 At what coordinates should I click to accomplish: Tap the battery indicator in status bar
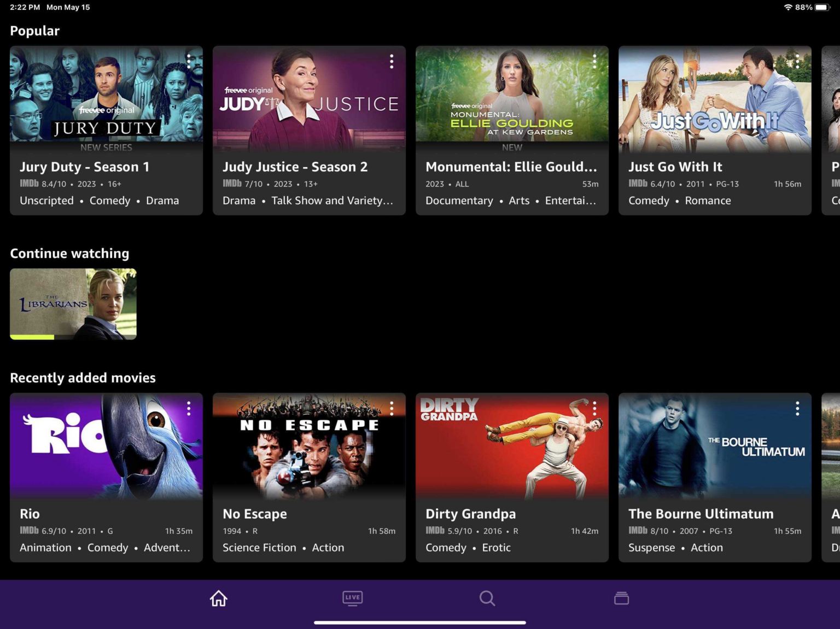coord(822,7)
